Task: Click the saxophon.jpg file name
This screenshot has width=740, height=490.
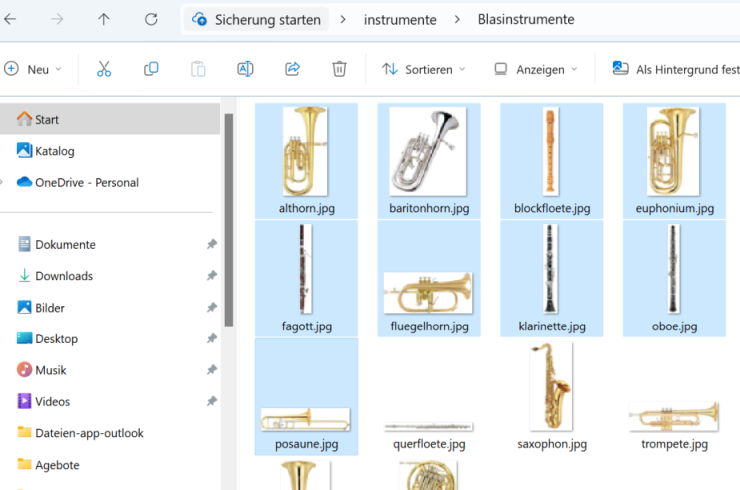Action: [x=552, y=444]
